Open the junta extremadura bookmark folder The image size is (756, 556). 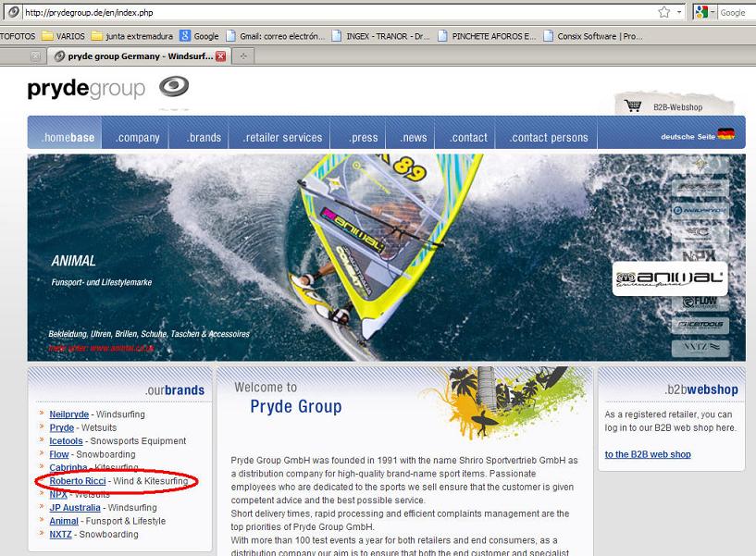132,36
